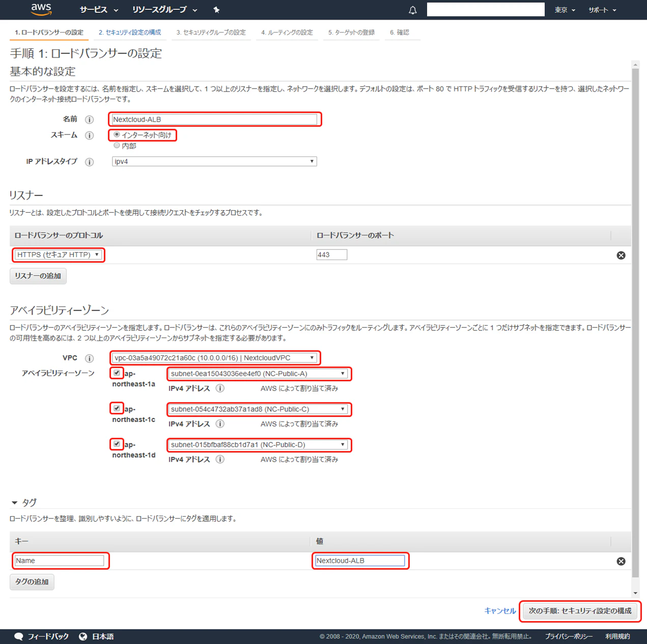Open subnet dropdown showing NC-Public-C
Viewport: 647px width, 644px height.
[x=258, y=409]
